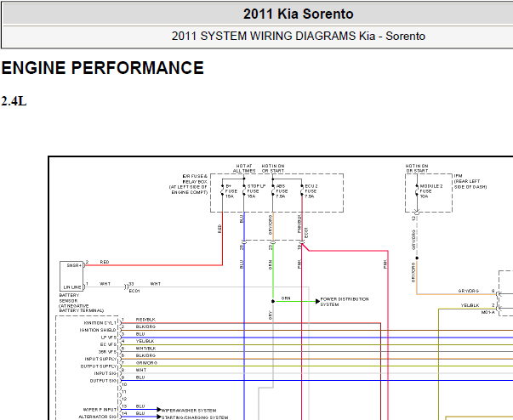Click the '2.4L' engine size heading
513x420 pixels.
pos(14,101)
